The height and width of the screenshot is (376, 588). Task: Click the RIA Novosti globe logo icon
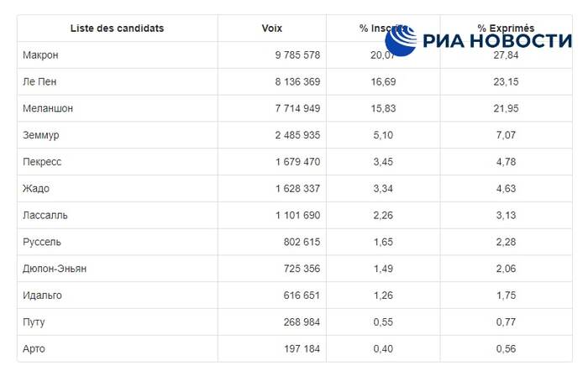click(x=401, y=40)
